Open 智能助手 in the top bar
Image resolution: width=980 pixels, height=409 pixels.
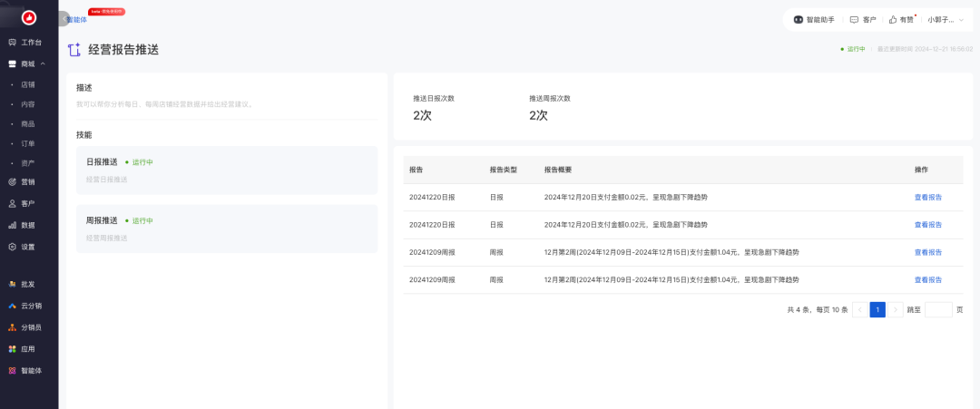point(813,19)
